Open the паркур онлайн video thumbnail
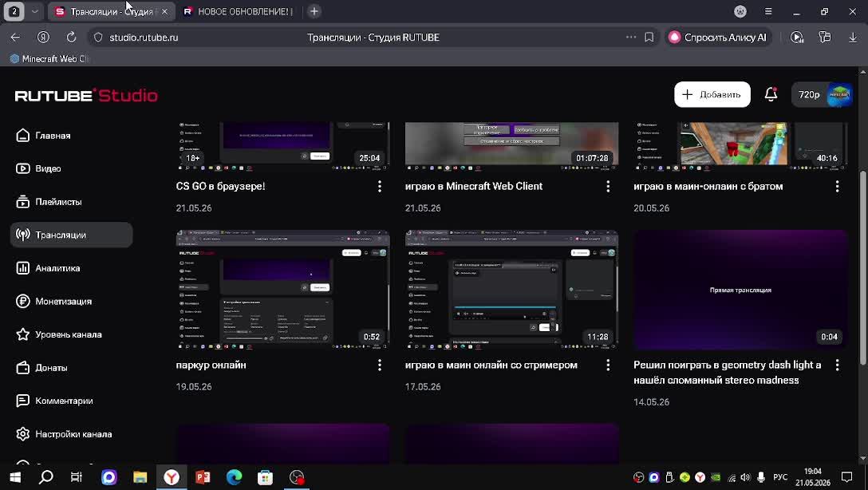Viewport: 868px width, 490px height. pyautogui.click(x=283, y=290)
